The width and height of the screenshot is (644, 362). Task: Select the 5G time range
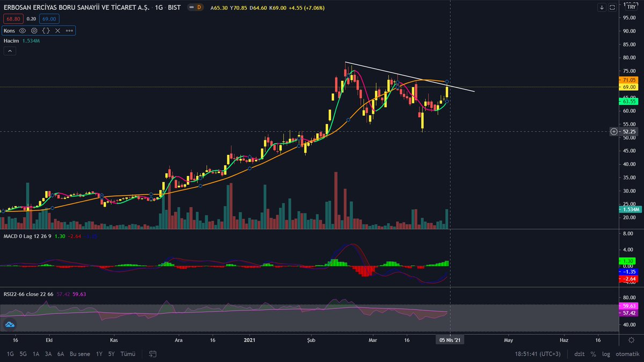coord(23,354)
